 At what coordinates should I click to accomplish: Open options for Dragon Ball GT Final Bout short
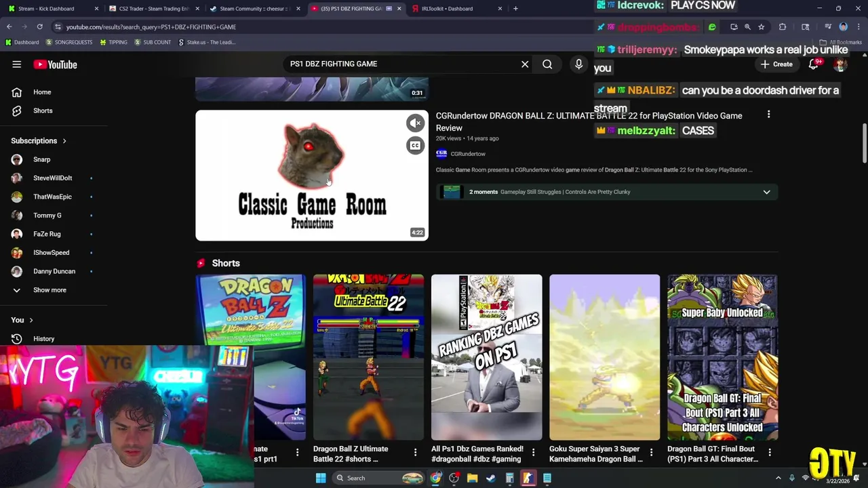[x=769, y=452]
